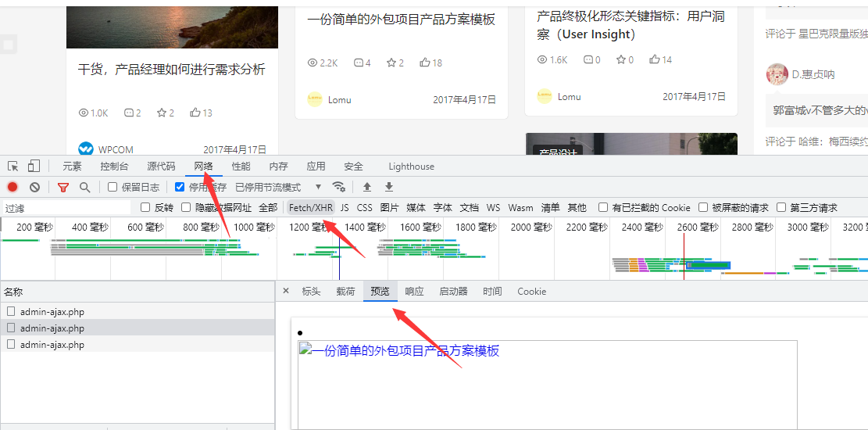This screenshot has height=430, width=868.
Task: Click the WPCOM author avatar
Action: 86,149
